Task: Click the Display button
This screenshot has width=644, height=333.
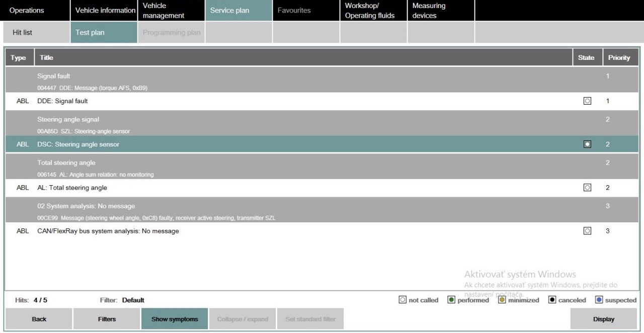Action: pyautogui.click(x=604, y=319)
